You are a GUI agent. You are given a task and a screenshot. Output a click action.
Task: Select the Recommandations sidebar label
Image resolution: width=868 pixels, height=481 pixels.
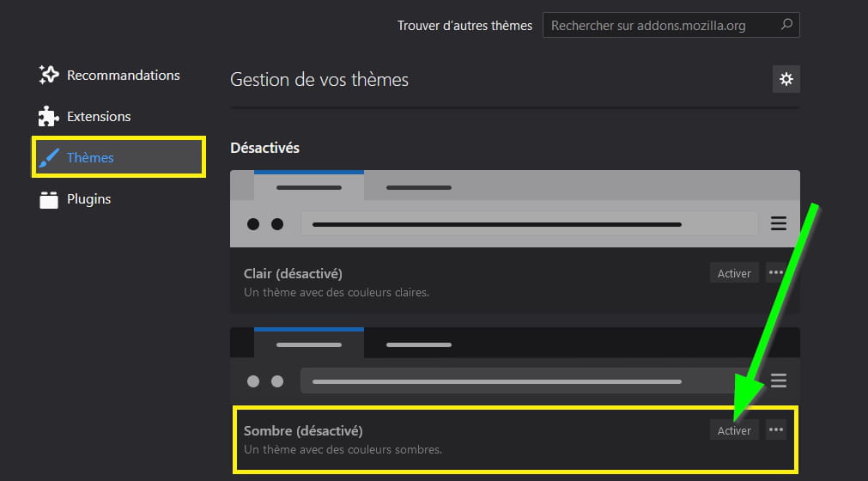point(123,75)
